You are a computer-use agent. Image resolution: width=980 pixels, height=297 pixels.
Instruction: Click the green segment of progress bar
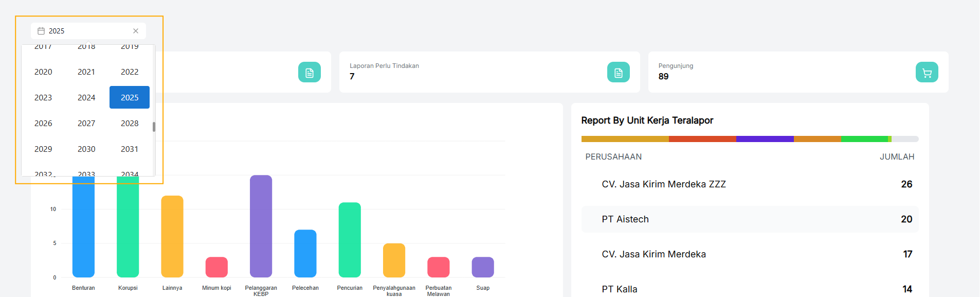click(x=864, y=139)
